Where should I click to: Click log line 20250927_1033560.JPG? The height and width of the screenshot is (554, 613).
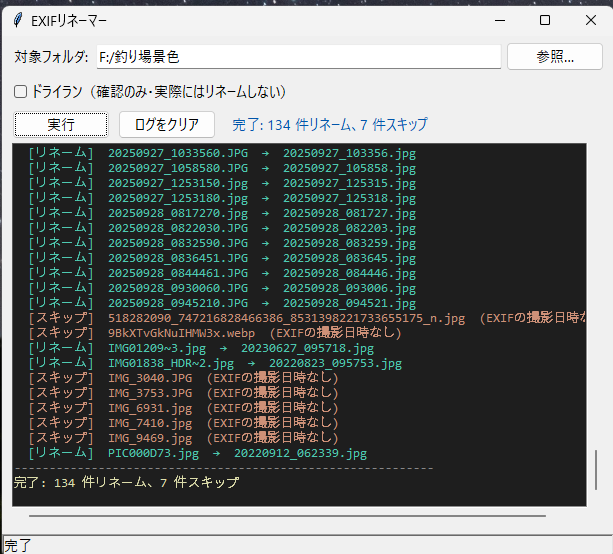click(222, 153)
